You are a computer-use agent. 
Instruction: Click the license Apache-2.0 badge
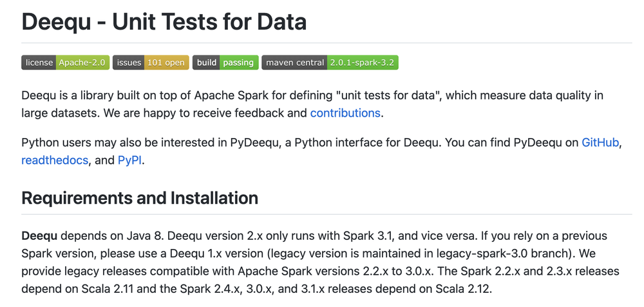pos(65,63)
